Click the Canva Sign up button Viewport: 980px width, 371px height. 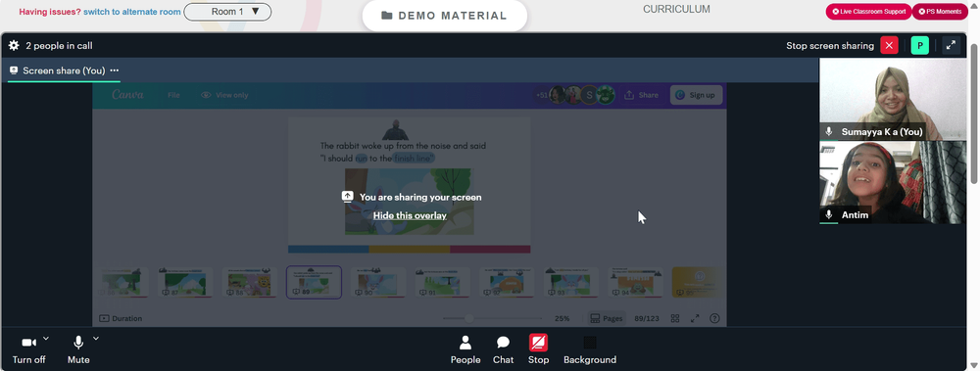[x=696, y=95]
